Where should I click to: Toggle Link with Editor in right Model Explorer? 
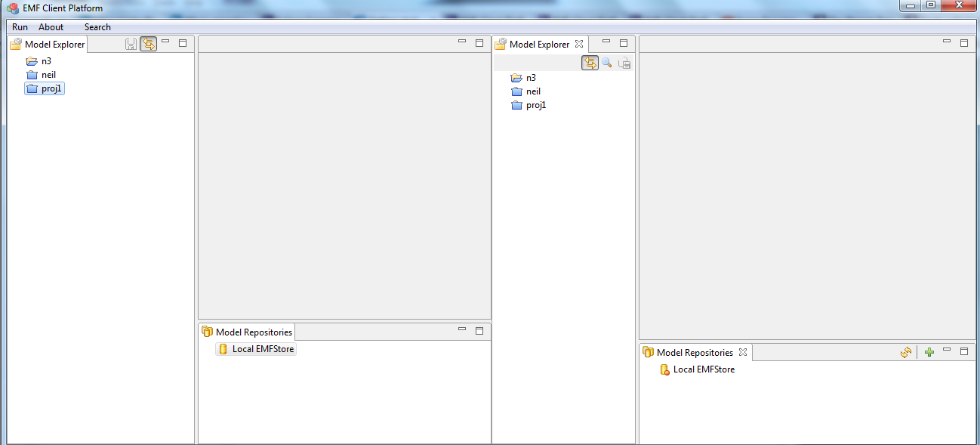(x=590, y=63)
